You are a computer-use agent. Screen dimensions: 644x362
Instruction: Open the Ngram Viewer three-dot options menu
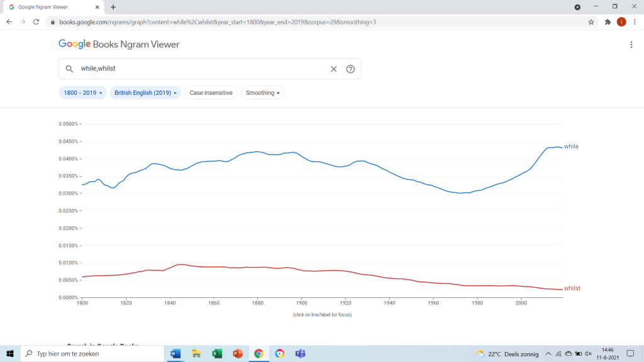coord(631,45)
